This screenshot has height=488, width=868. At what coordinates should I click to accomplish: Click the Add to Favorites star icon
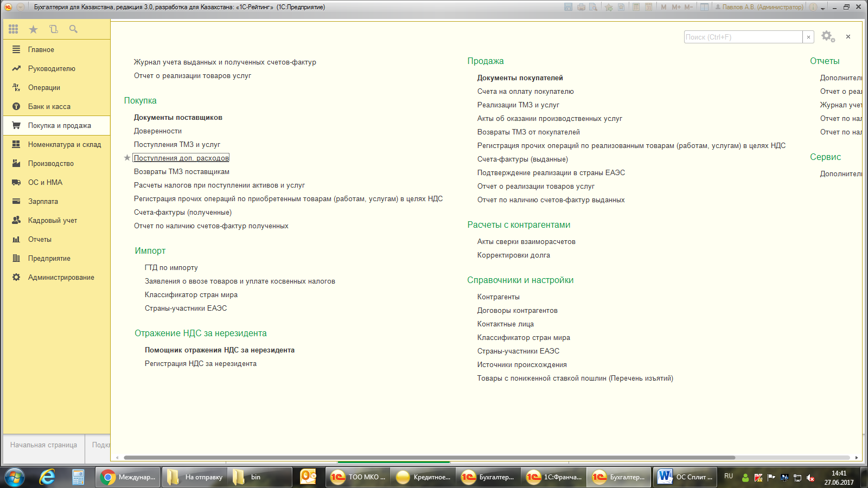(609, 7)
